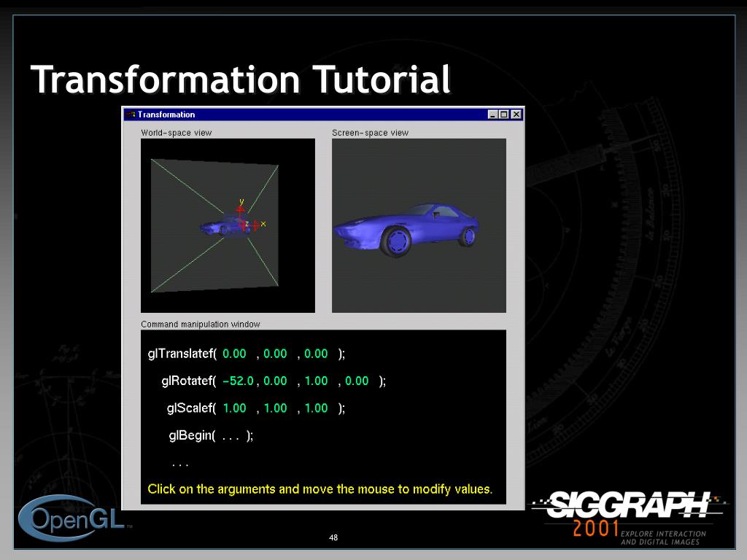Click the y axis label in world view

coord(241,201)
